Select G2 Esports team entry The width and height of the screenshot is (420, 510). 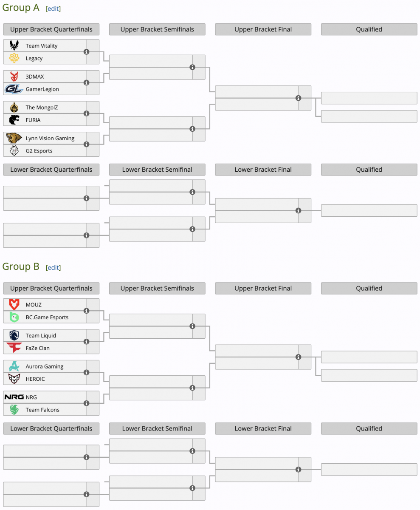39,151
